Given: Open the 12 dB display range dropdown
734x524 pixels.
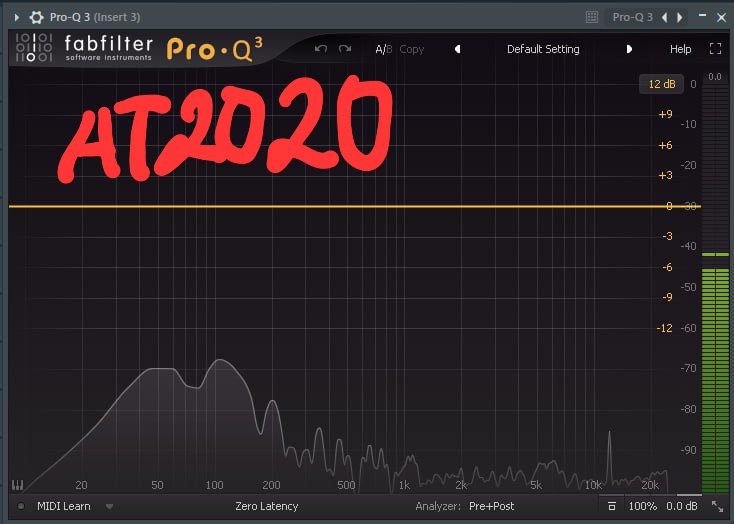Looking at the screenshot, I should 661,84.
